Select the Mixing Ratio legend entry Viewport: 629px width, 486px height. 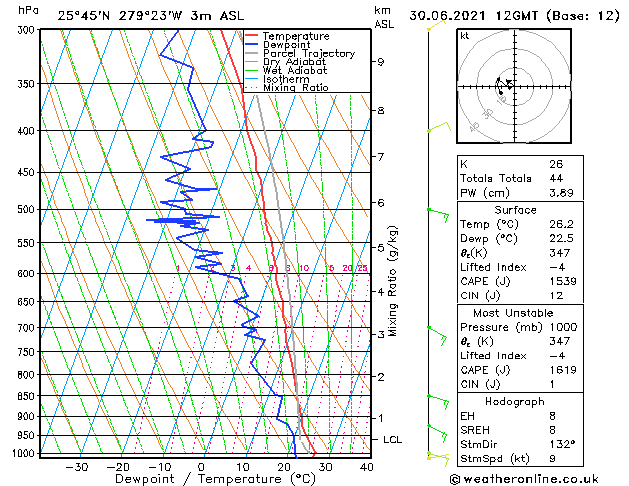point(295,88)
